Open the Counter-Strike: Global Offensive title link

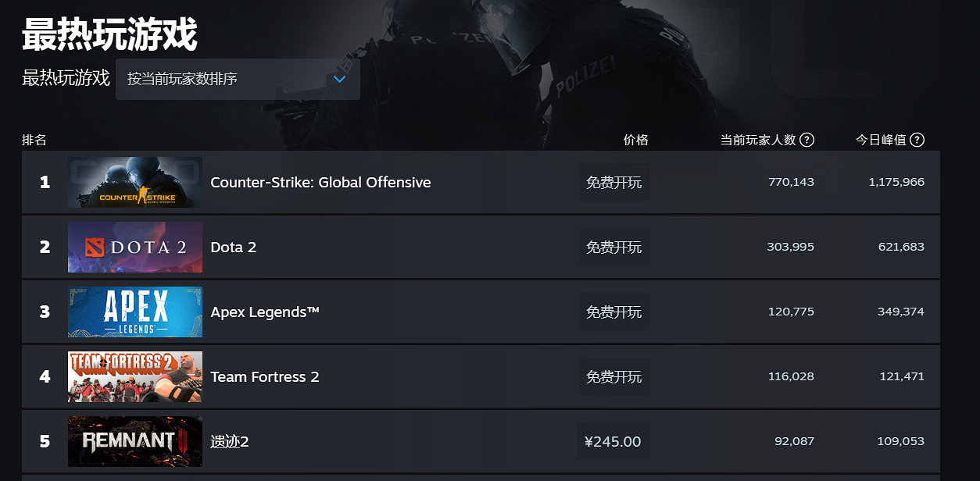(x=320, y=182)
